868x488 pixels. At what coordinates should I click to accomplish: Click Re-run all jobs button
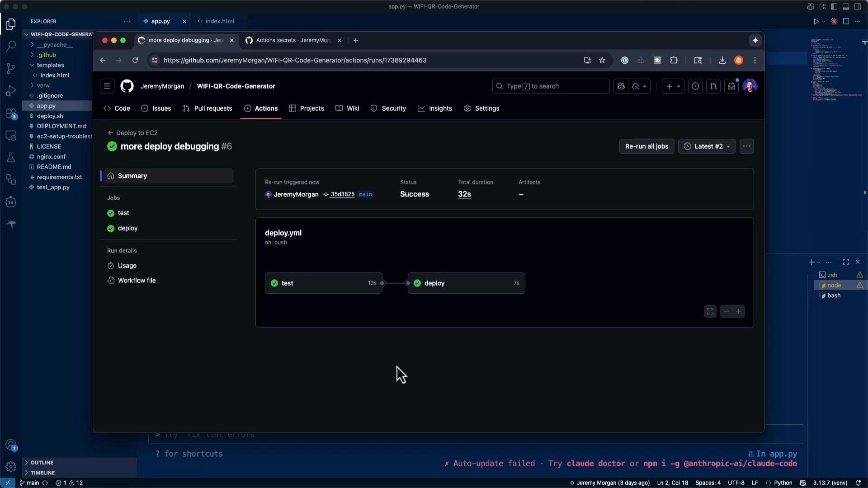[646, 146]
